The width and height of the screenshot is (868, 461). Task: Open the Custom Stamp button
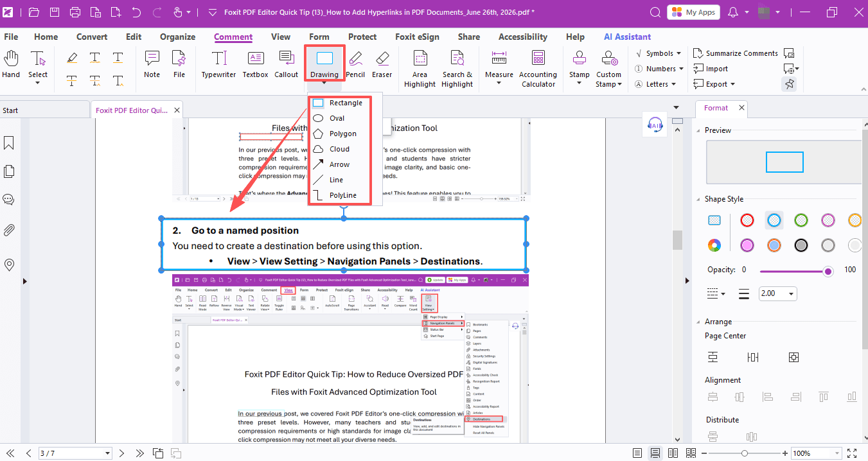(608, 69)
